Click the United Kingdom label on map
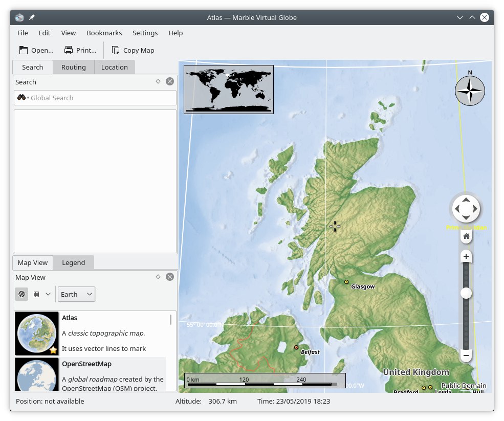The width and height of the screenshot is (504, 421). click(416, 372)
